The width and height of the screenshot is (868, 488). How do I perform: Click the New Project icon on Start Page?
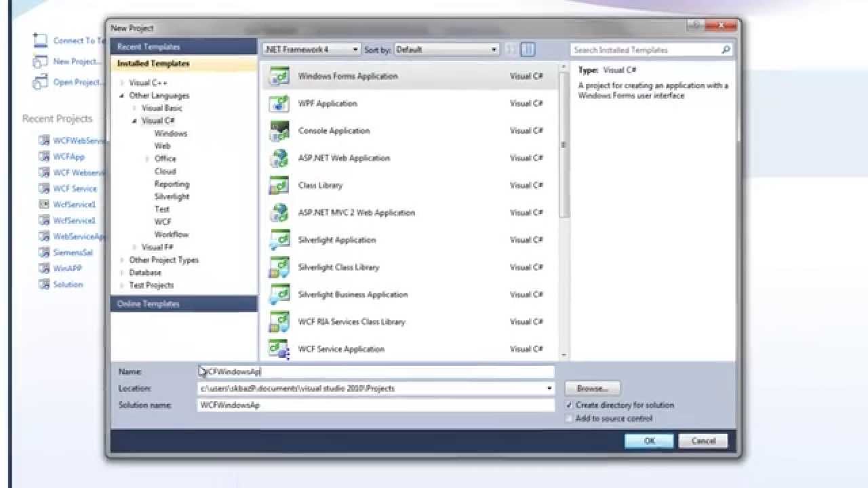tap(41, 62)
